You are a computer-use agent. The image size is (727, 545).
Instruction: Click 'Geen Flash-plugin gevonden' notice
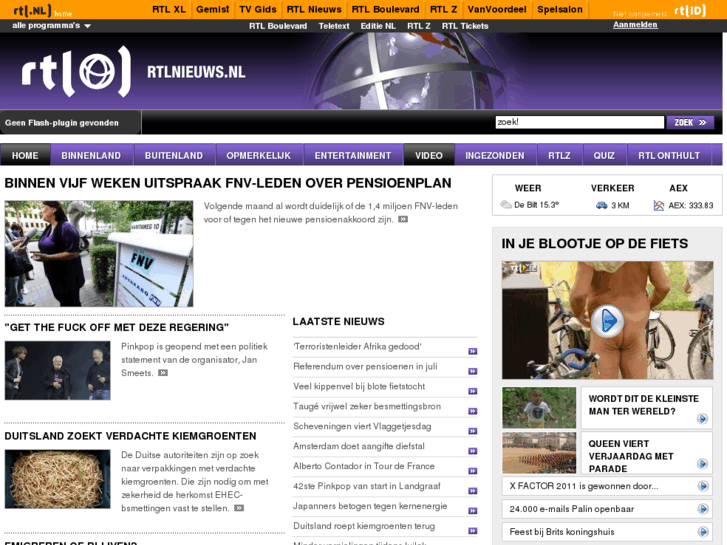(62, 123)
